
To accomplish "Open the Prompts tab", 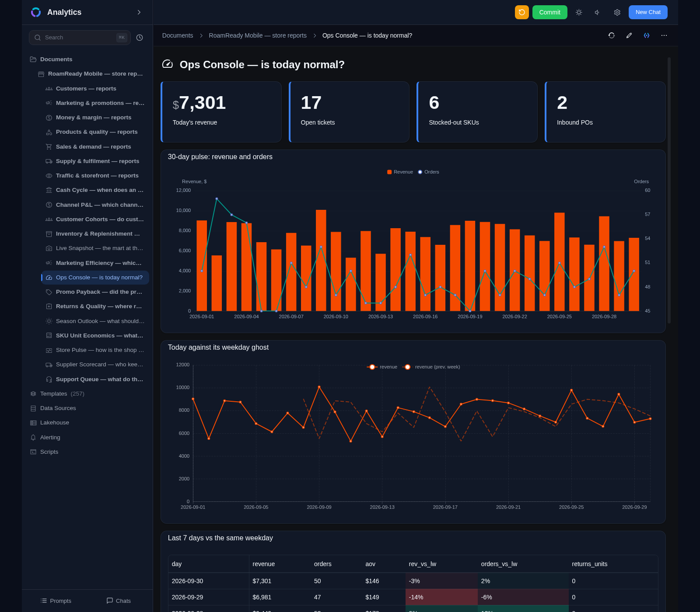I will (56, 601).
